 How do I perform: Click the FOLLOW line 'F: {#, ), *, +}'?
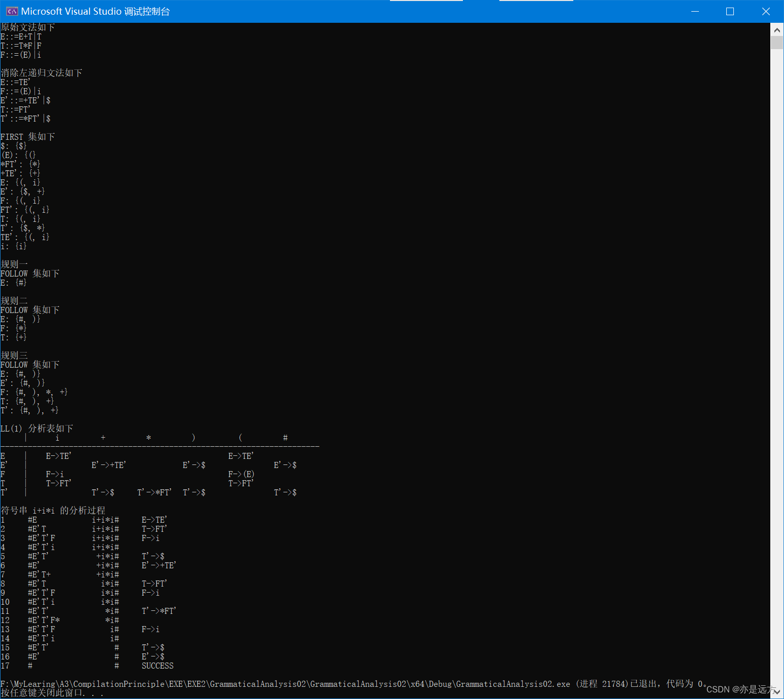pos(34,392)
